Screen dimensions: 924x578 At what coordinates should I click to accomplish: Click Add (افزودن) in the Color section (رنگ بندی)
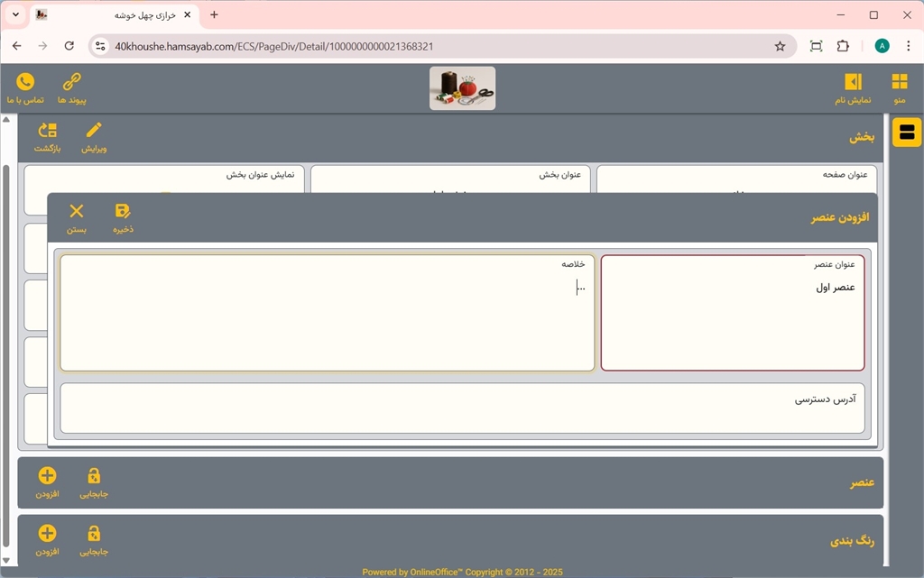tap(48, 535)
